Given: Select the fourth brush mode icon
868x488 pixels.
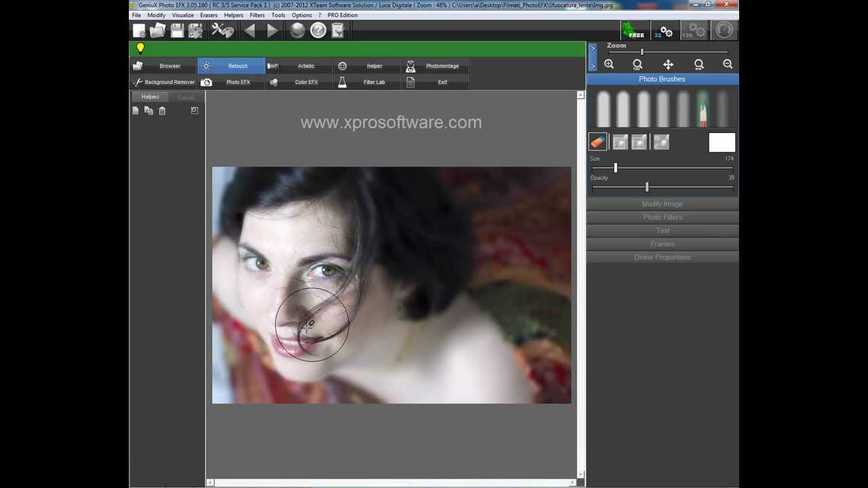Looking at the screenshot, I should pyautogui.click(x=660, y=142).
